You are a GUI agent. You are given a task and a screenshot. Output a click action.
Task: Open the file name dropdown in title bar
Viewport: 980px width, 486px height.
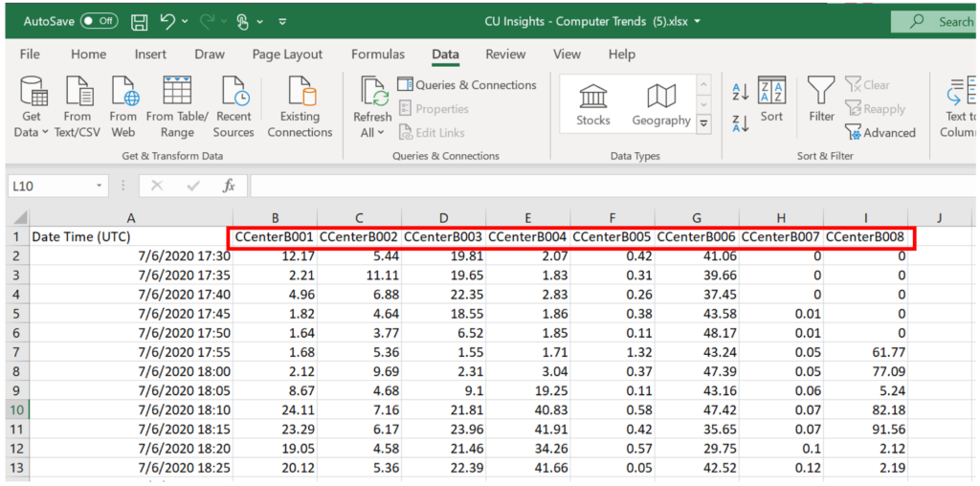click(x=698, y=22)
